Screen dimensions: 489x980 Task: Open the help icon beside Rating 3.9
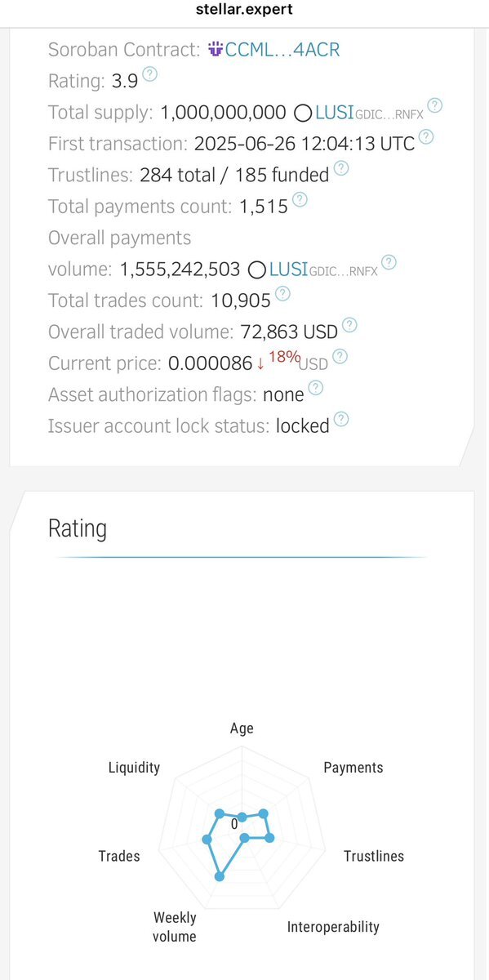(x=150, y=74)
